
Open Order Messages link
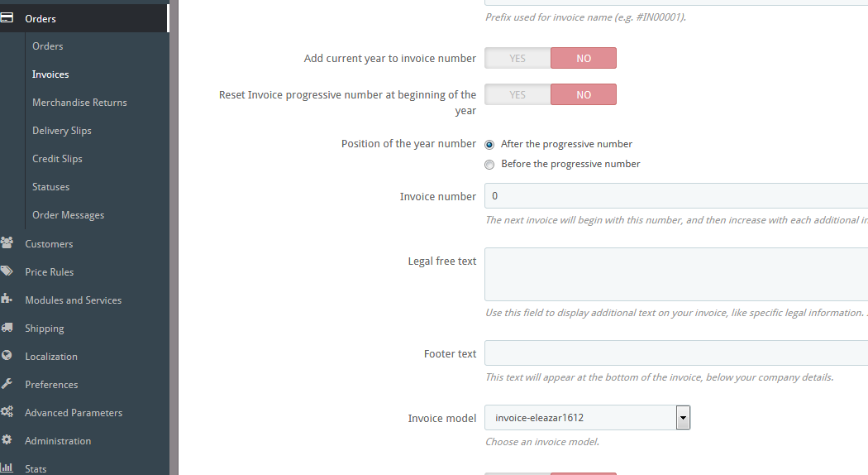68,215
